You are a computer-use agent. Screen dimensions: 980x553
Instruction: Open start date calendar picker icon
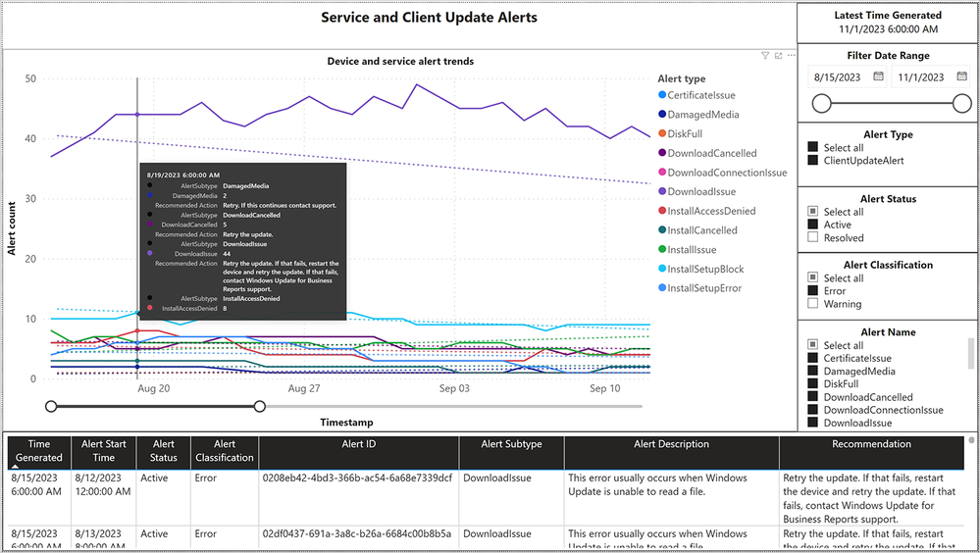pos(878,76)
